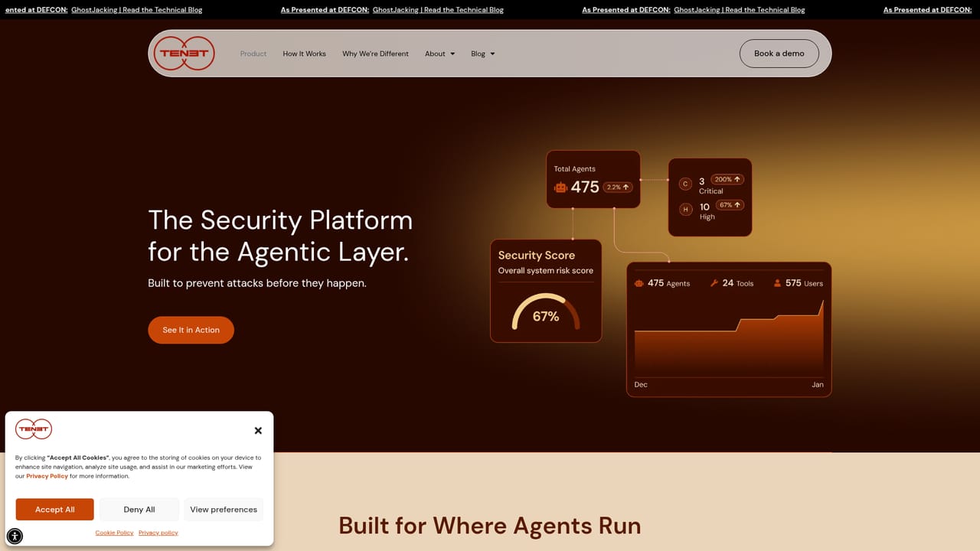The image size is (980, 551).
Task: Click the wrench icon next to 24 Tools
Action: 714,283
